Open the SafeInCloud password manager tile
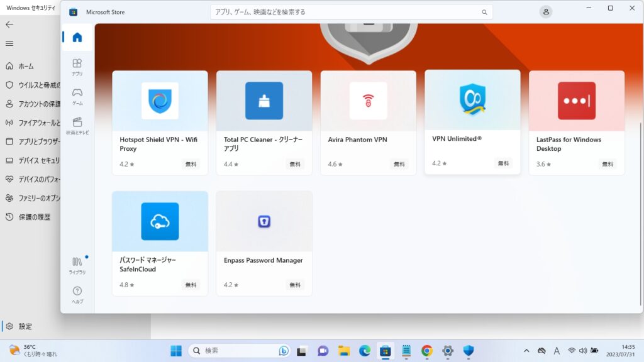 pyautogui.click(x=160, y=243)
